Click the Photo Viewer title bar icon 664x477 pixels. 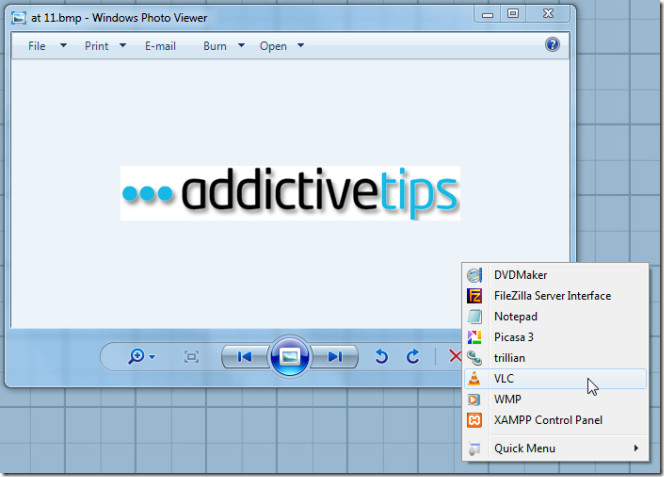(x=18, y=18)
